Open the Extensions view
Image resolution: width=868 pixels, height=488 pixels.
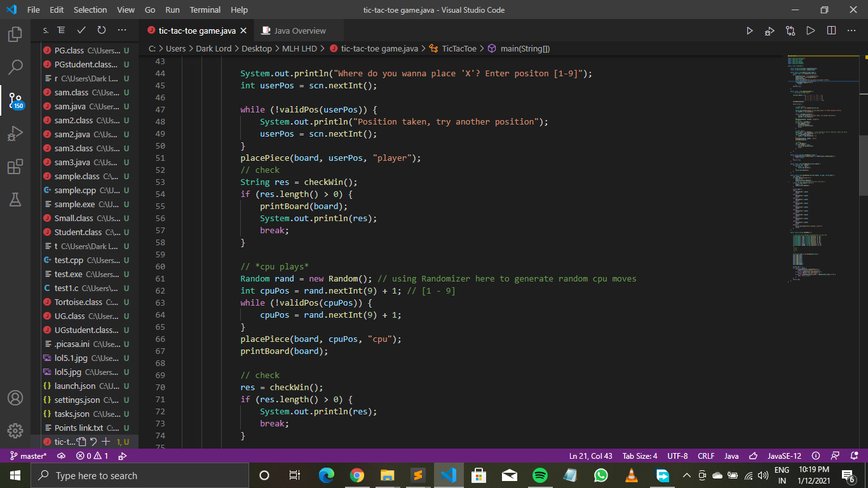[x=15, y=166]
